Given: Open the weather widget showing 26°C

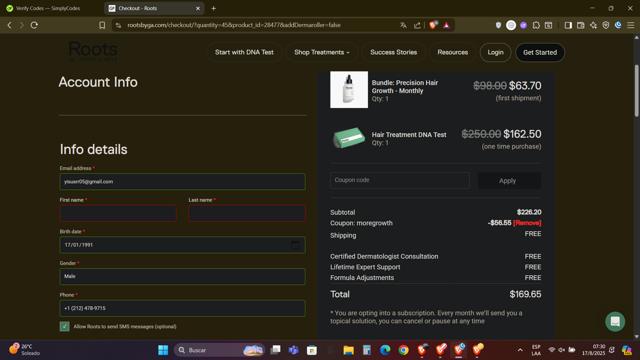Looking at the screenshot, I should [24, 350].
